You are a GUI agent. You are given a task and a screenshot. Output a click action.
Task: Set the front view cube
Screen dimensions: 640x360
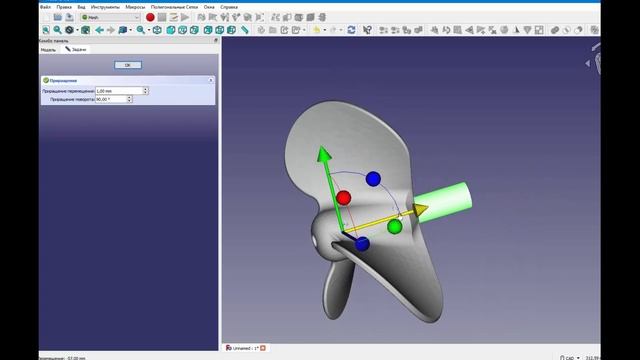click(171, 30)
